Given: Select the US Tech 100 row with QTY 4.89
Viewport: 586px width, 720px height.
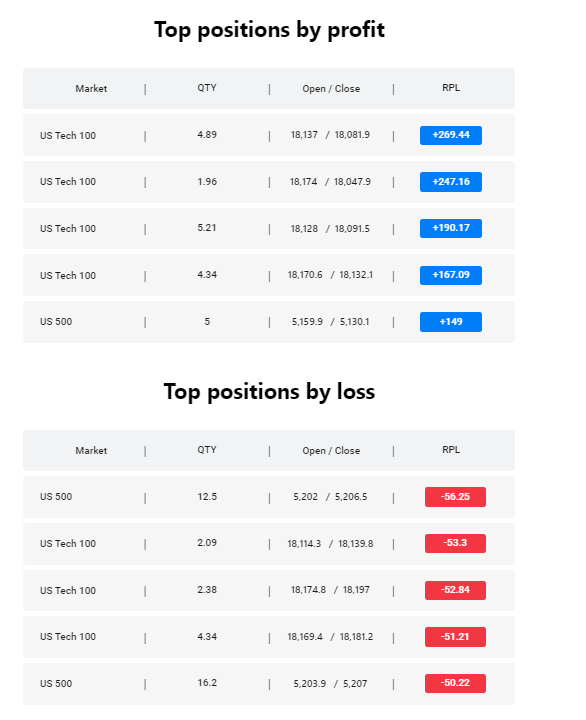Looking at the screenshot, I should pyautogui.click(x=269, y=135).
